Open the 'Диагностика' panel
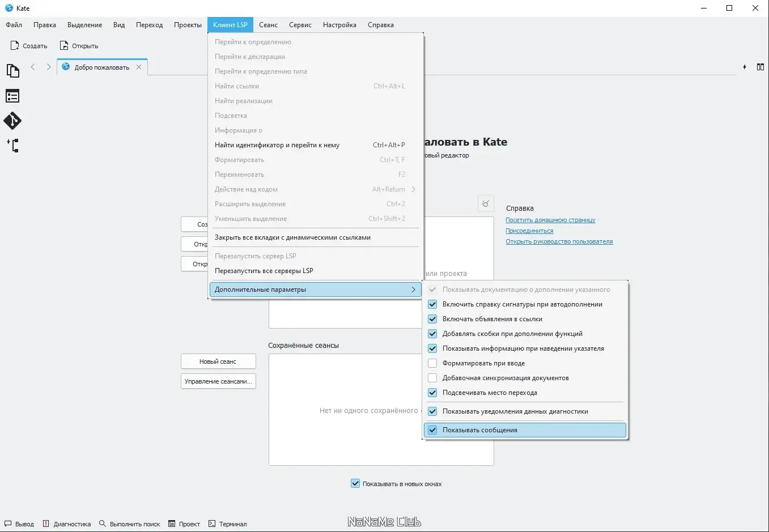The height and width of the screenshot is (532, 769). (x=67, y=524)
